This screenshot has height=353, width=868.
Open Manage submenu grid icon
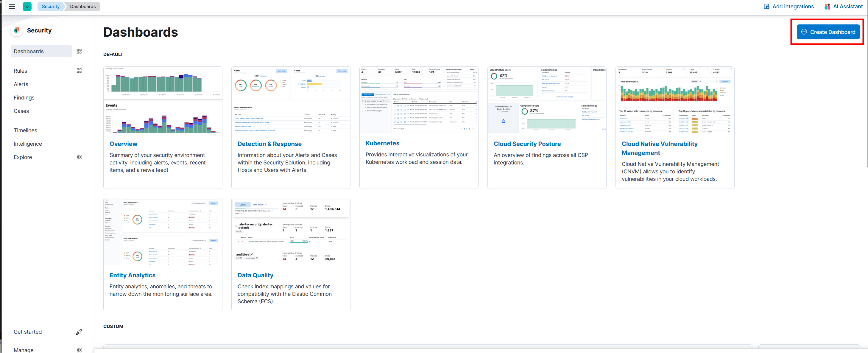point(79,350)
